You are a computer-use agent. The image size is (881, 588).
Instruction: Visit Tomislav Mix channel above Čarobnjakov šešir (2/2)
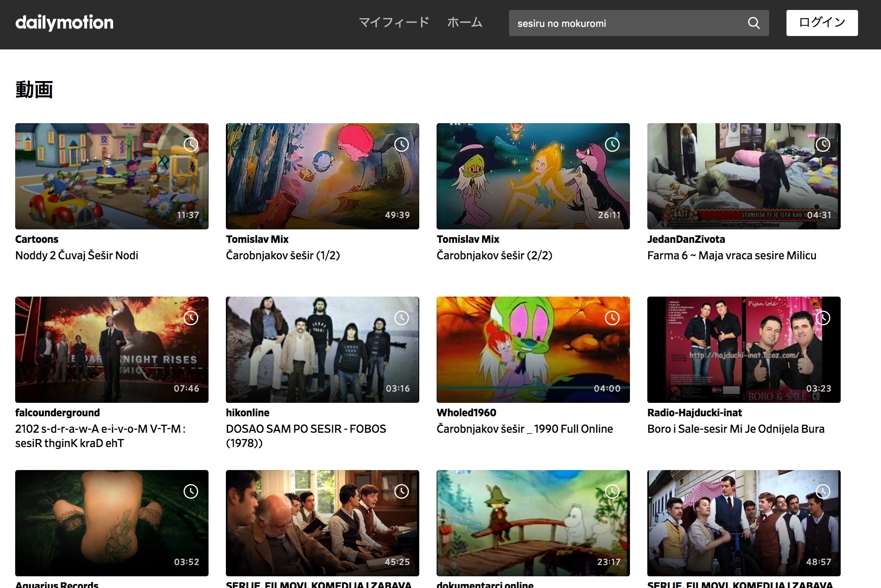(x=468, y=239)
